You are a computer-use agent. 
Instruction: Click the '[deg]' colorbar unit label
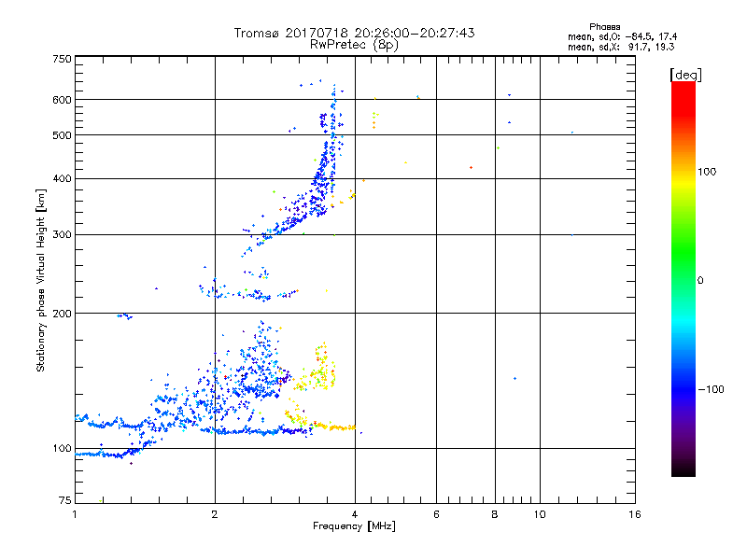click(x=685, y=75)
